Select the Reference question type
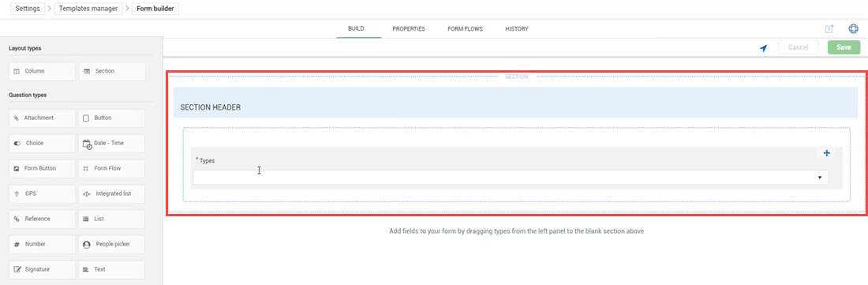 click(42, 219)
